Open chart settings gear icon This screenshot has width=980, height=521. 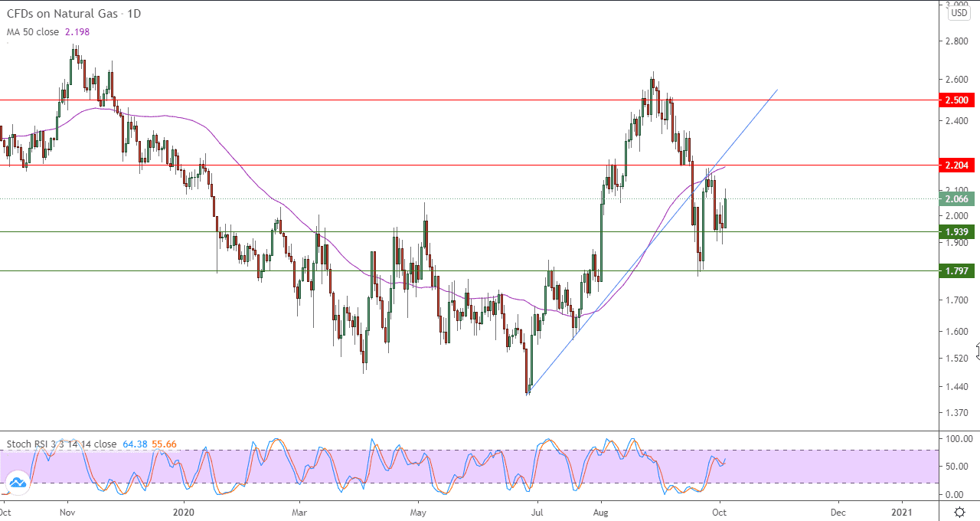click(x=959, y=512)
